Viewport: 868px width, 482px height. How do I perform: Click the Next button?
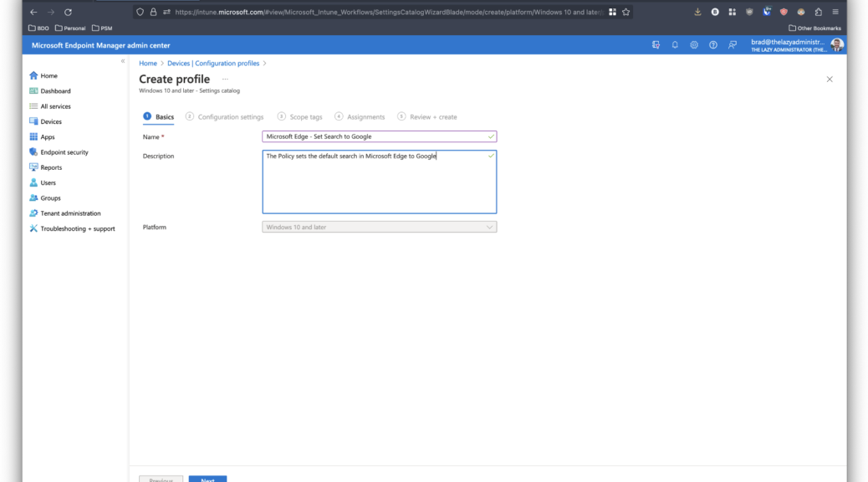click(x=207, y=479)
